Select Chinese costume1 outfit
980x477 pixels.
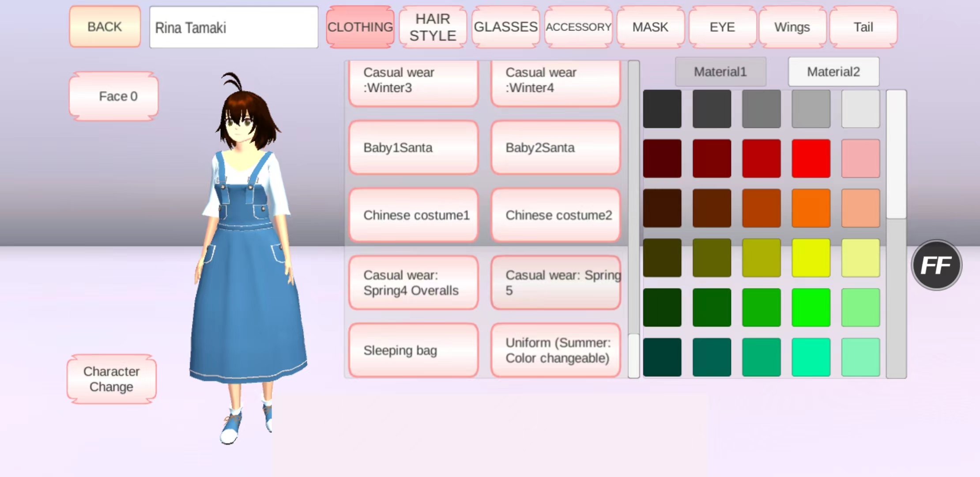click(x=413, y=215)
